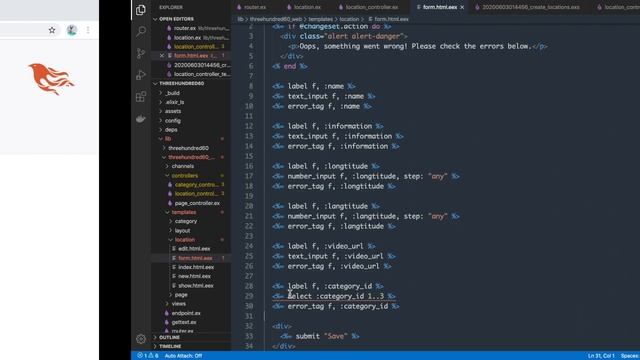Expand the OUTLINE section
640x360 pixels.
(x=169, y=338)
